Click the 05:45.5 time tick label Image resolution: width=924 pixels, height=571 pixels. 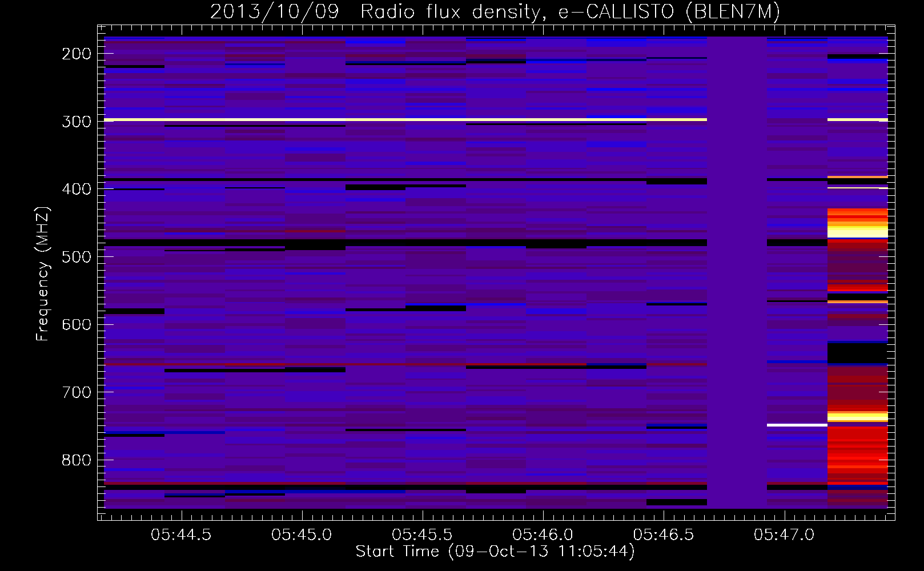point(422,534)
